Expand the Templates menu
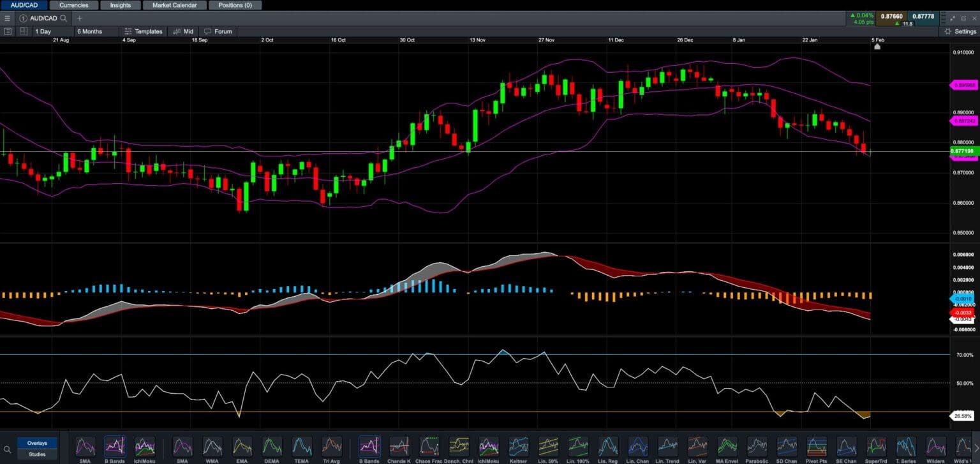This screenshot has height=464, width=980. click(144, 31)
